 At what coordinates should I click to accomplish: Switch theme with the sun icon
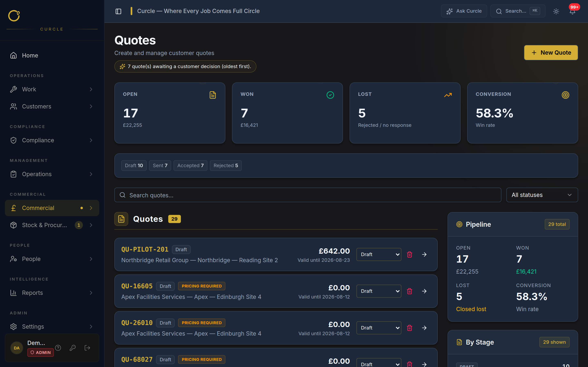click(x=556, y=11)
